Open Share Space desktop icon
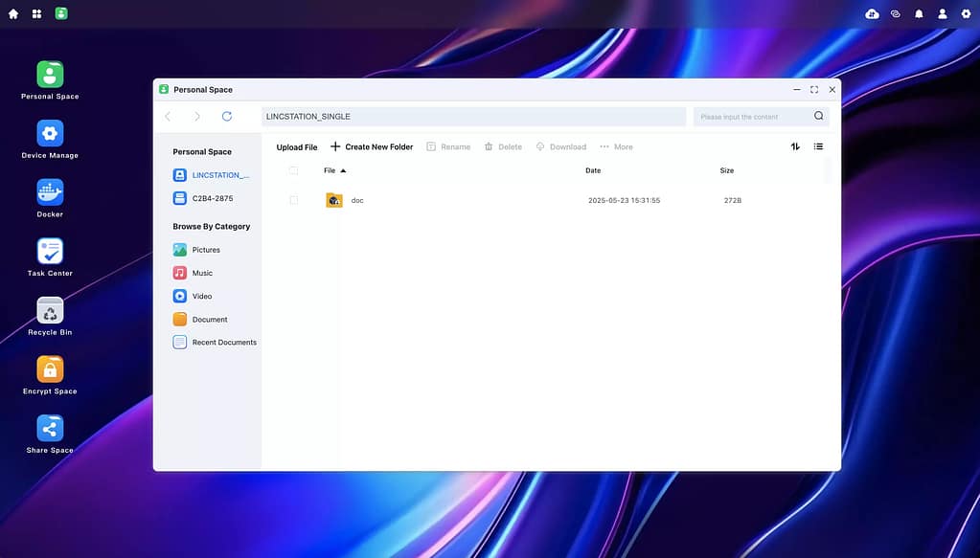 pyautogui.click(x=50, y=429)
